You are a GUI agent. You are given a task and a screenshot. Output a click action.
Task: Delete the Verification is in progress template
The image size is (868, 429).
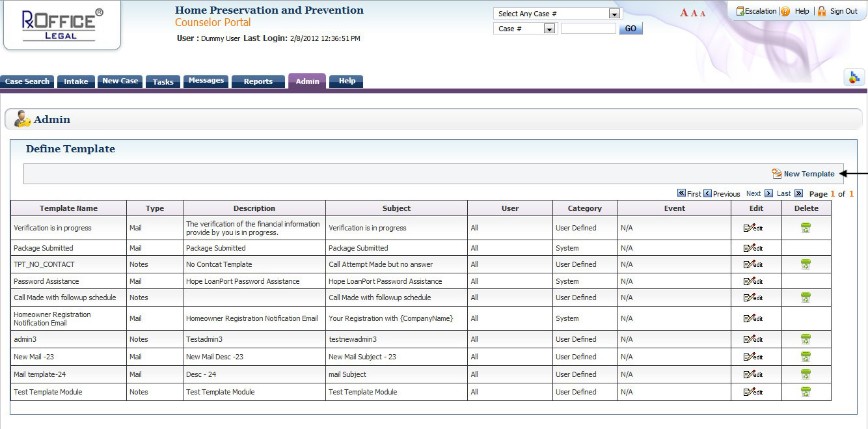click(806, 228)
